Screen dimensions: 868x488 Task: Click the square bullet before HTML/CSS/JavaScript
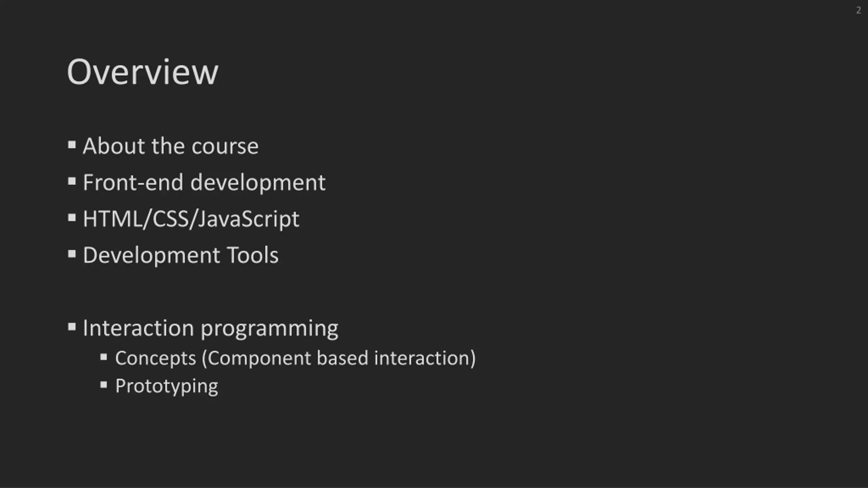(x=72, y=218)
